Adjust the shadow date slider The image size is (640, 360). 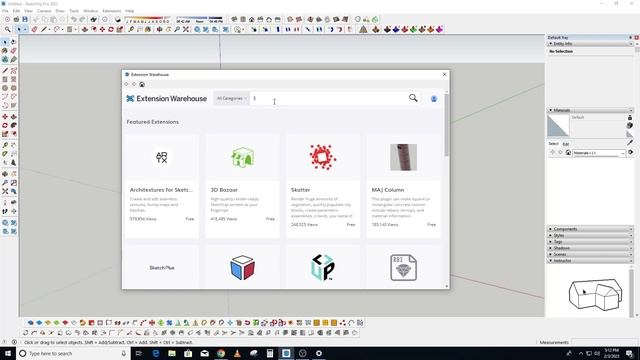147,20
